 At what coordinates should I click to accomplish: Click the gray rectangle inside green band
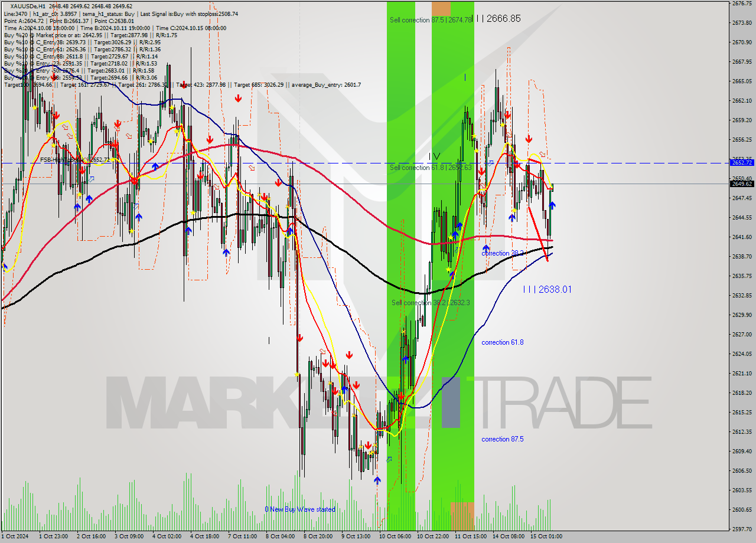click(450, 402)
